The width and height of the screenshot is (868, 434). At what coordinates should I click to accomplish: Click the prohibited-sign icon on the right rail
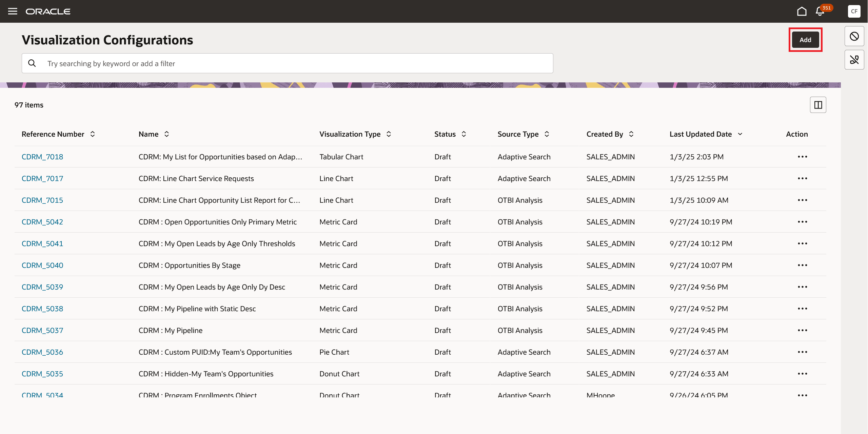854,36
